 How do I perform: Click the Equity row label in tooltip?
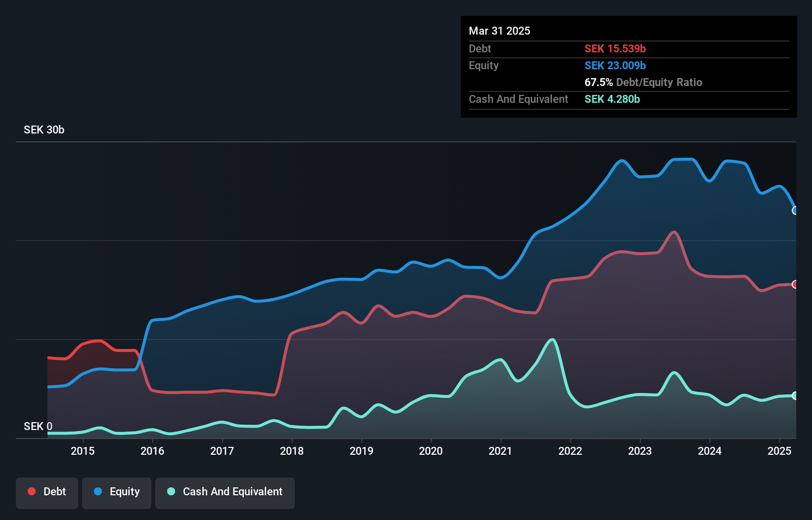coord(484,65)
